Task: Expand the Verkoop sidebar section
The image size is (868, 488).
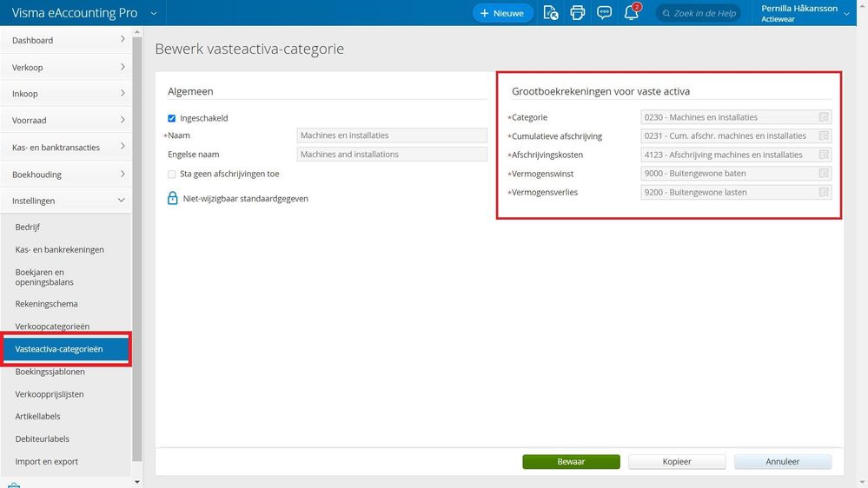Action: tap(66, 67)
